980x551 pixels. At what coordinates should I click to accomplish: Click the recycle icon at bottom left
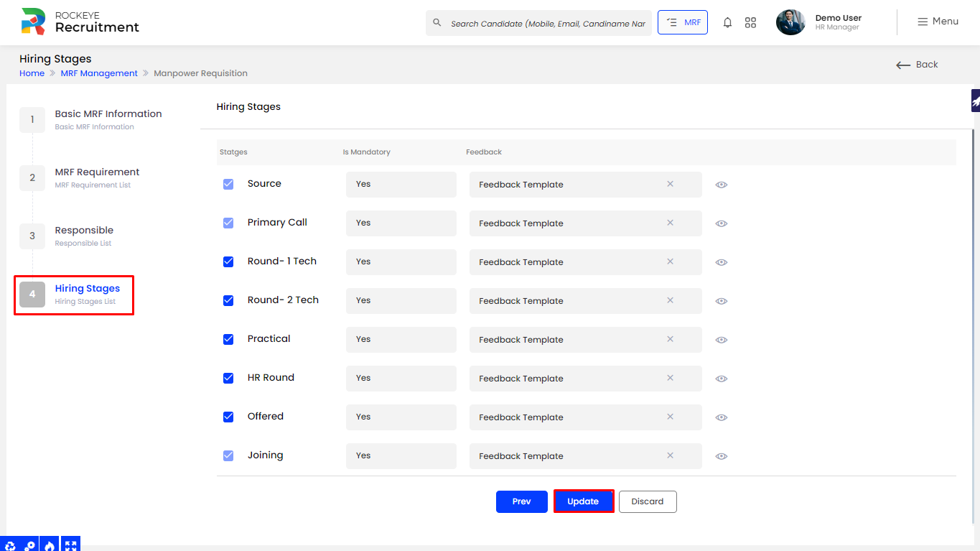pyautogui.click(x=10, y=545)
